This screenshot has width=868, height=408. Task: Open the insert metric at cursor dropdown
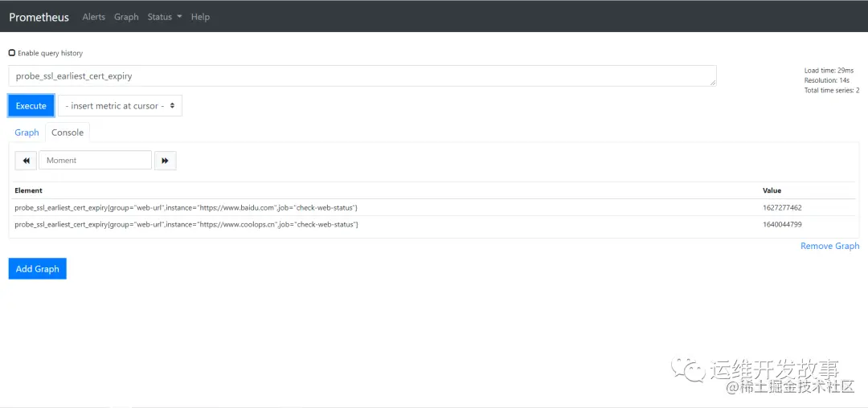[x=120, y=105]
